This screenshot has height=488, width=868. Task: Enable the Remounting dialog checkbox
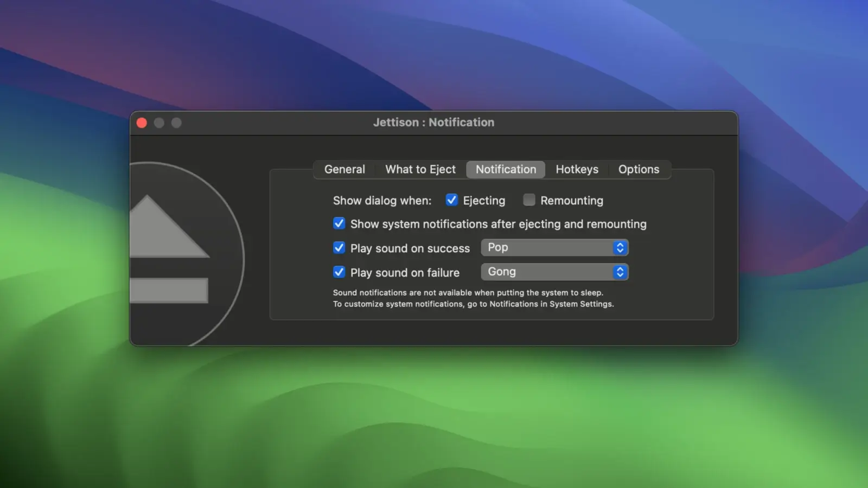[x=529, y=200]
